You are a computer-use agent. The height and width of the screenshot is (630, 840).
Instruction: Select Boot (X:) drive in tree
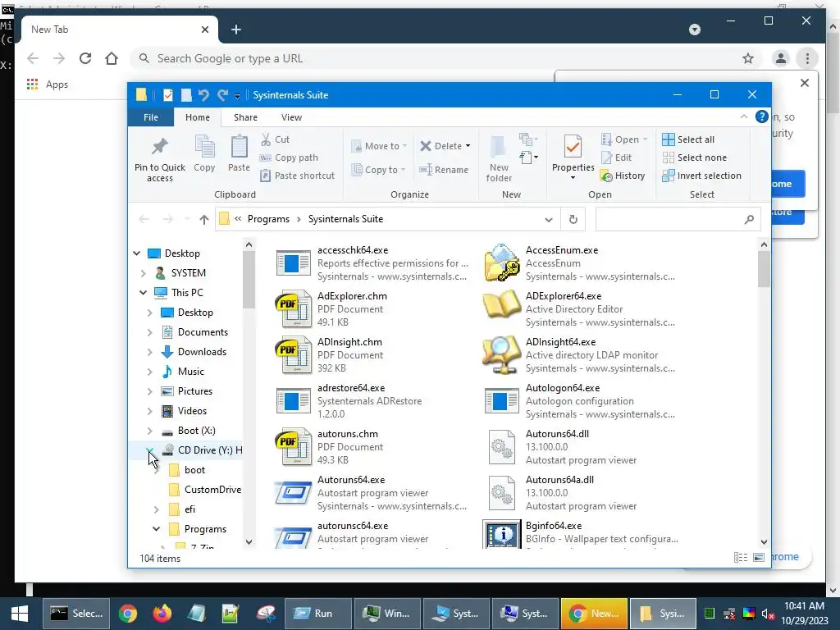[189, 431]
